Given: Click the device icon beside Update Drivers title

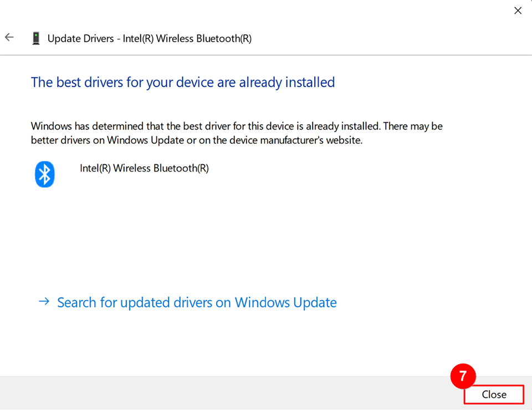Looking at the screenshot, I should click(36, 38).
